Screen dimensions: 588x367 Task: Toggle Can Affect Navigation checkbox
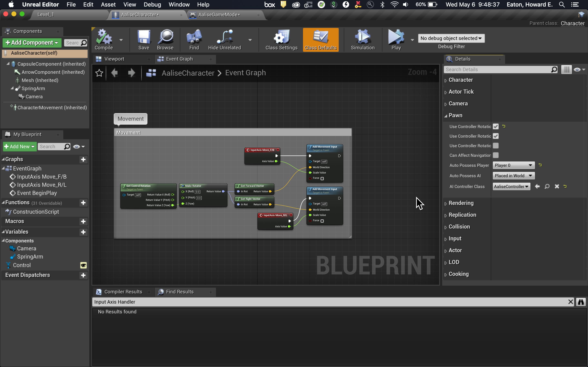click(x=496, y=155)
